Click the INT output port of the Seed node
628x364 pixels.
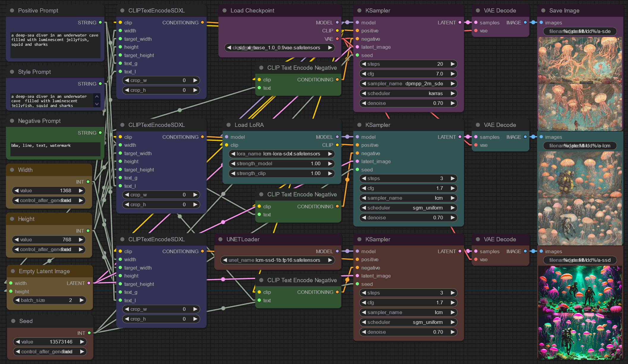89,333
